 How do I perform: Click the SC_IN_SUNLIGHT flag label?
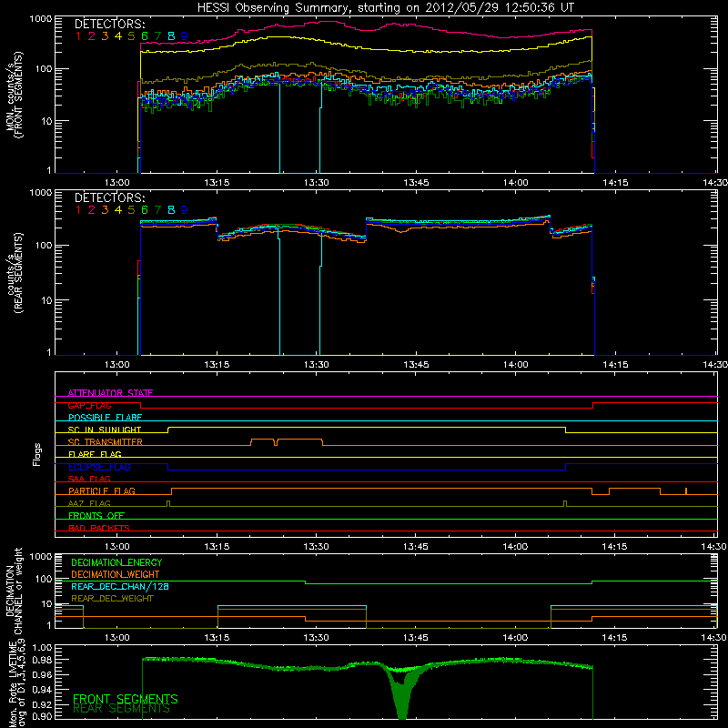pos(105,430)
